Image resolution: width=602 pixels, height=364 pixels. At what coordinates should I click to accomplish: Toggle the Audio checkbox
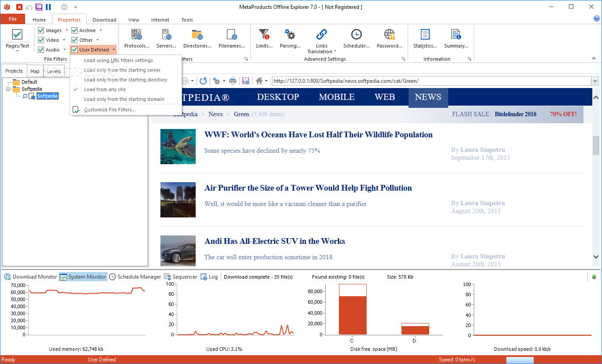(x=41, y=50)
